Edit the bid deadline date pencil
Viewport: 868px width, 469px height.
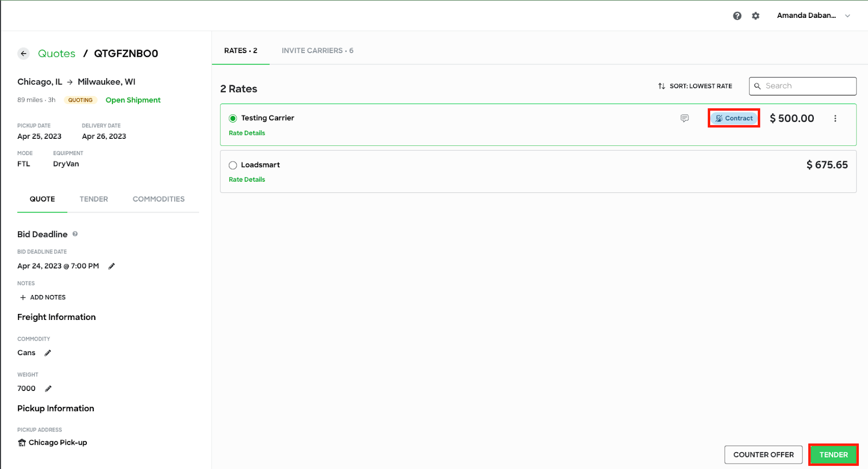tap(111, 266)
